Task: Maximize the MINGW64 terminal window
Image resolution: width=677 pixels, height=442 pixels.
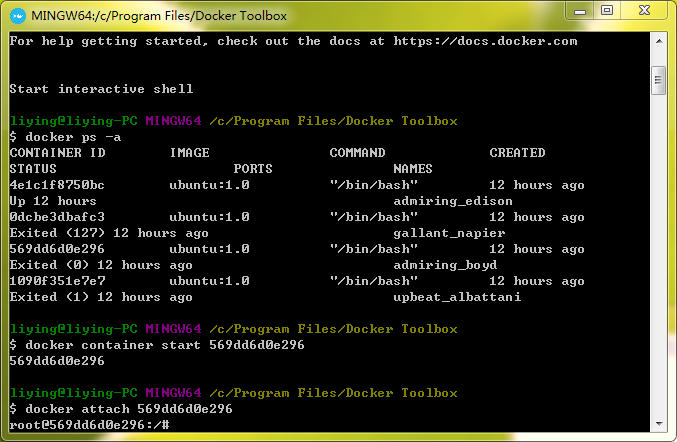Action: pos(607,10)
